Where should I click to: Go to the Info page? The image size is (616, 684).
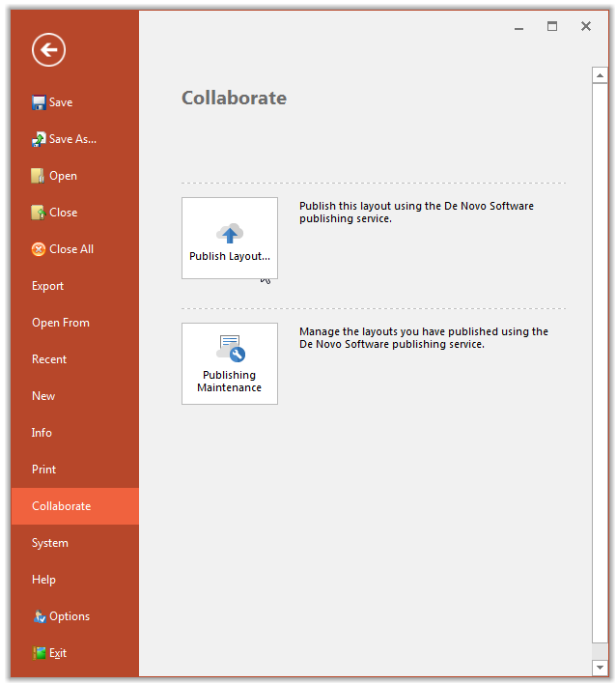click(42, 433)
